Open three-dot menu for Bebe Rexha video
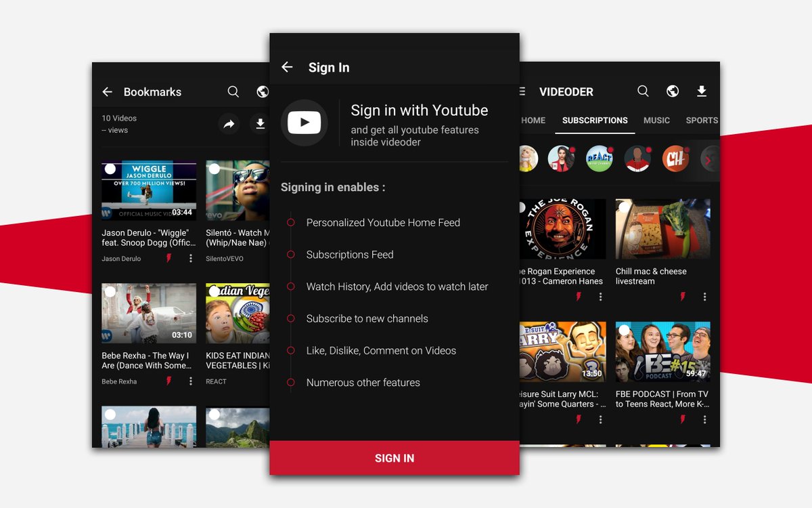 (x=191, y=381)
